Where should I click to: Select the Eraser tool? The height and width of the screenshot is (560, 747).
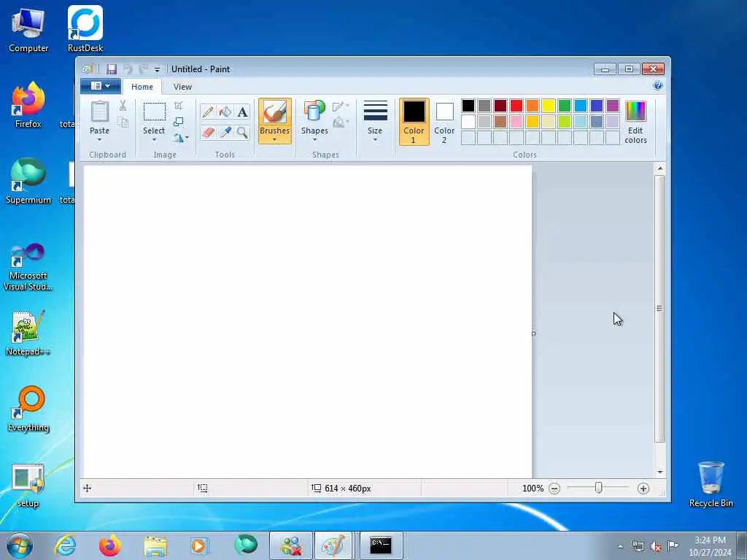tap(208, 133)
